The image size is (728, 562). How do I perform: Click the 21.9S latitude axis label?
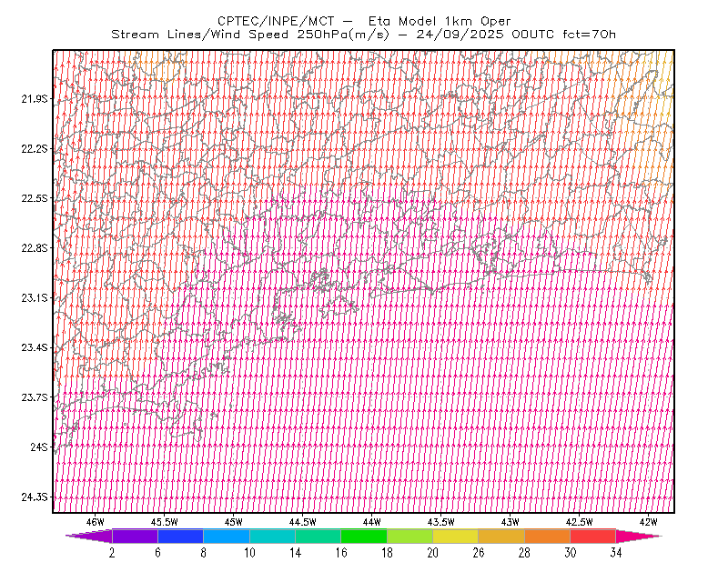click(x=35, y=98)
